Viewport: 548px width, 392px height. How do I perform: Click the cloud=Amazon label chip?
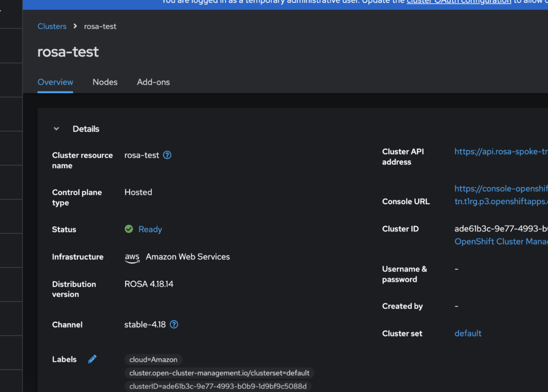(x=153, y=360)
